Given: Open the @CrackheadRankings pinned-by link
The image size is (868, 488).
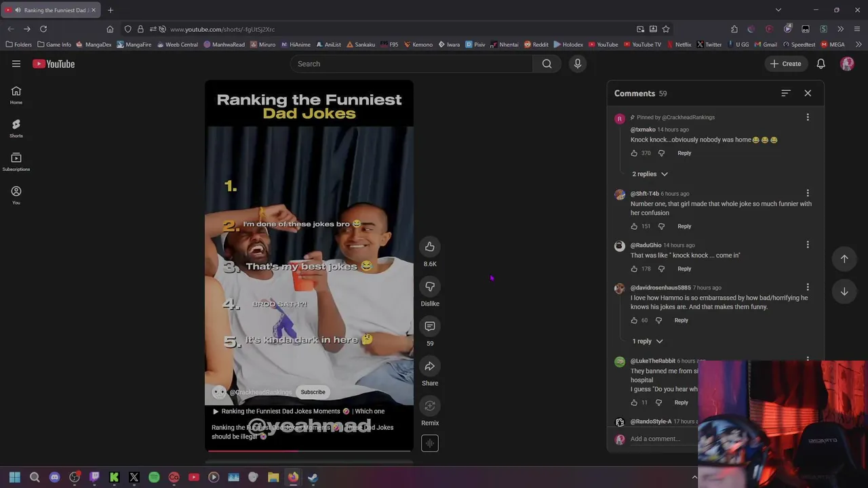Looking at the screenshot, I should [688, 117].
